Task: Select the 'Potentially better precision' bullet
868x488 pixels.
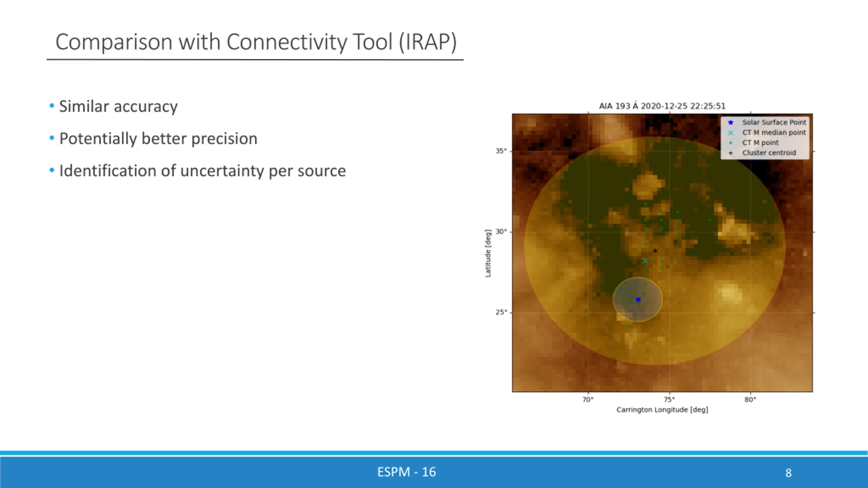Action: (x=158, y=139)
